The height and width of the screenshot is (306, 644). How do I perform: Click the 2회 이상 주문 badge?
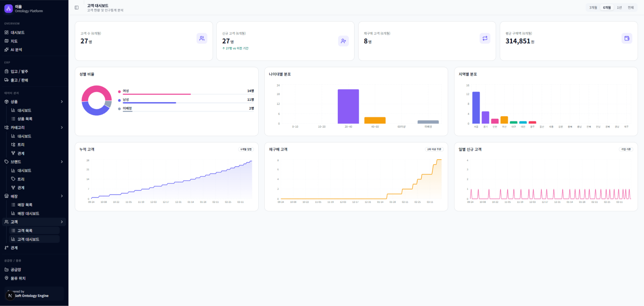434,149
